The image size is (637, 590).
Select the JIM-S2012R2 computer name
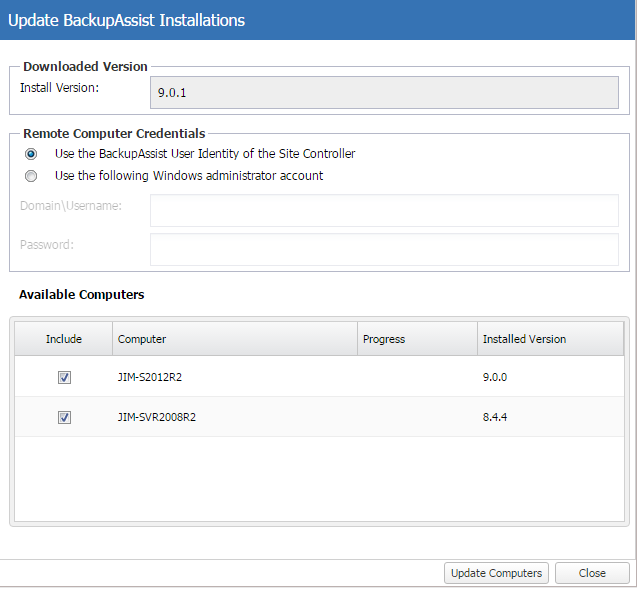pyautogui.click(x=150, y=377)
